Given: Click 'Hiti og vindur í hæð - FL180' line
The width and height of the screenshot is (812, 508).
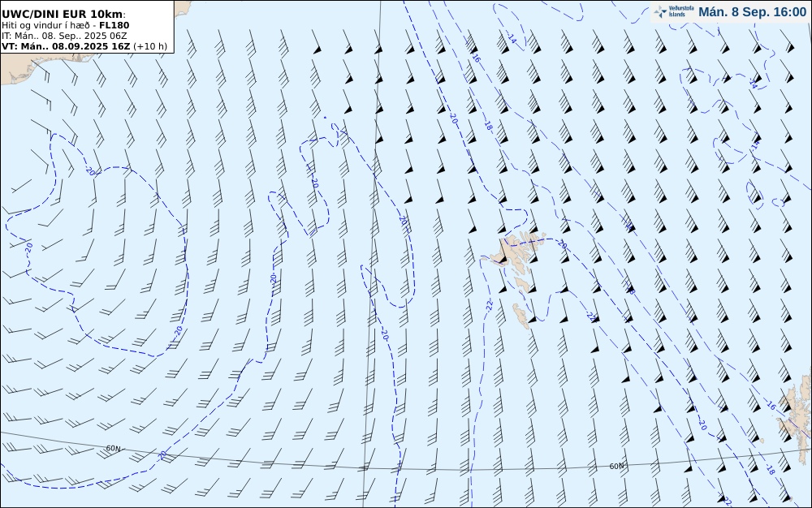Looking at the screenshot, I should pos(66,25).
